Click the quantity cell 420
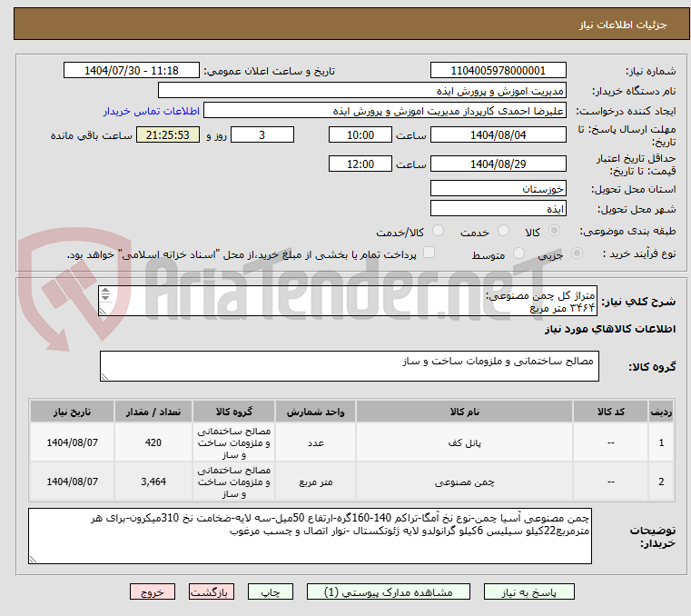Image resolution: width=691 pixels, height=616 pixels. pos(153,442)
